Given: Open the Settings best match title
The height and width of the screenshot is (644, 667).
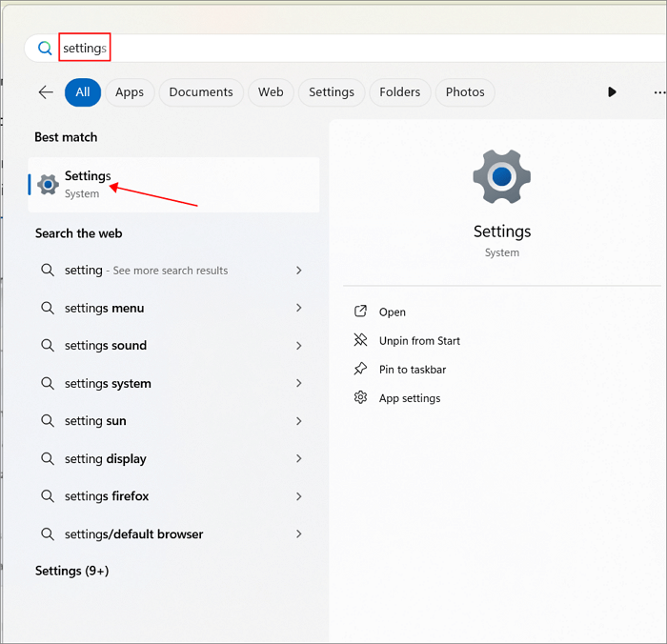Looking at the screenshot, I should tap(88, 175).
